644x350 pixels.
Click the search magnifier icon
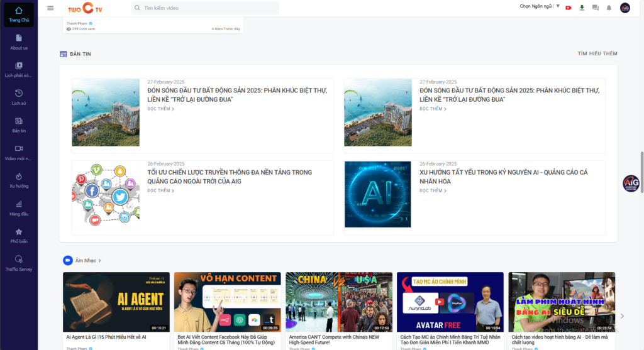(x=137, y=8)
